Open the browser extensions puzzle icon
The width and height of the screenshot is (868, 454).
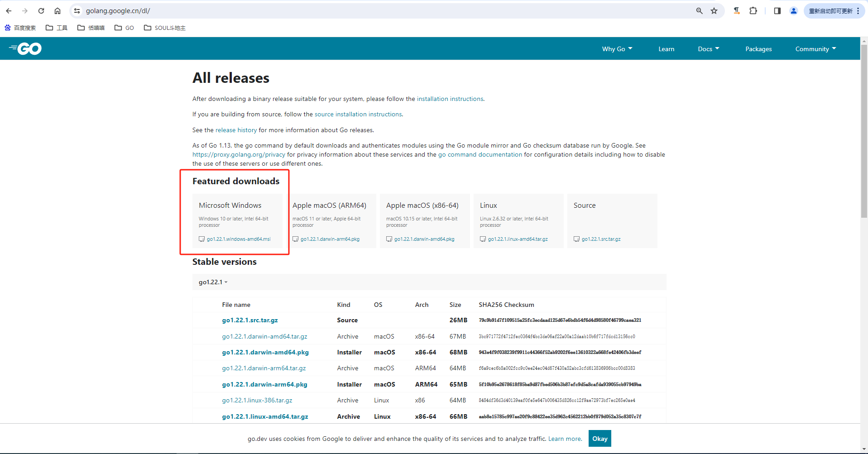[x=753, y=11]
